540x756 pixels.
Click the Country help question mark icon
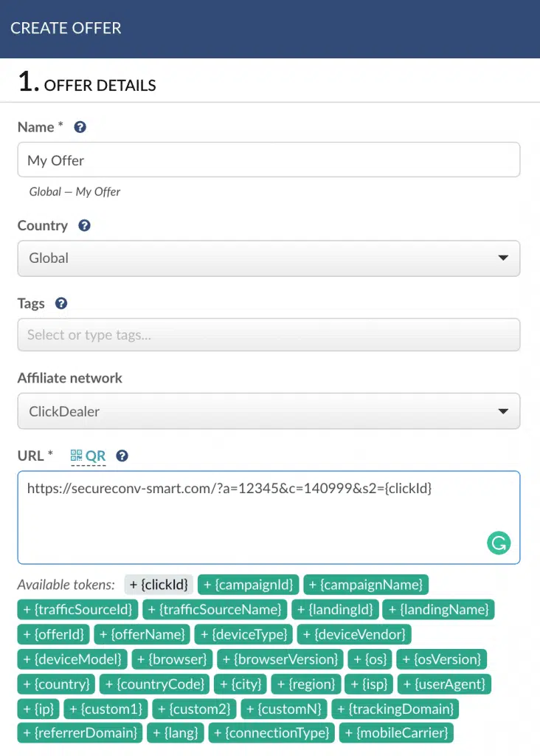84,225
